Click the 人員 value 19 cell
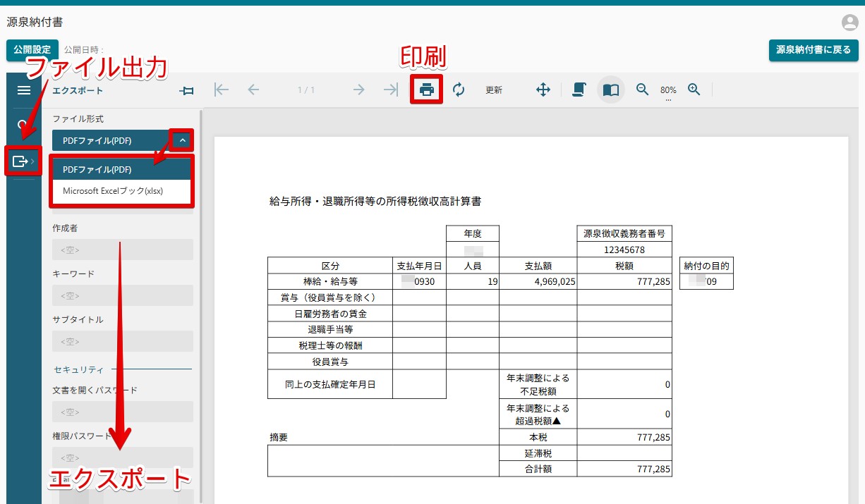Viewport: 865px width, 504px height. (473, 281)
